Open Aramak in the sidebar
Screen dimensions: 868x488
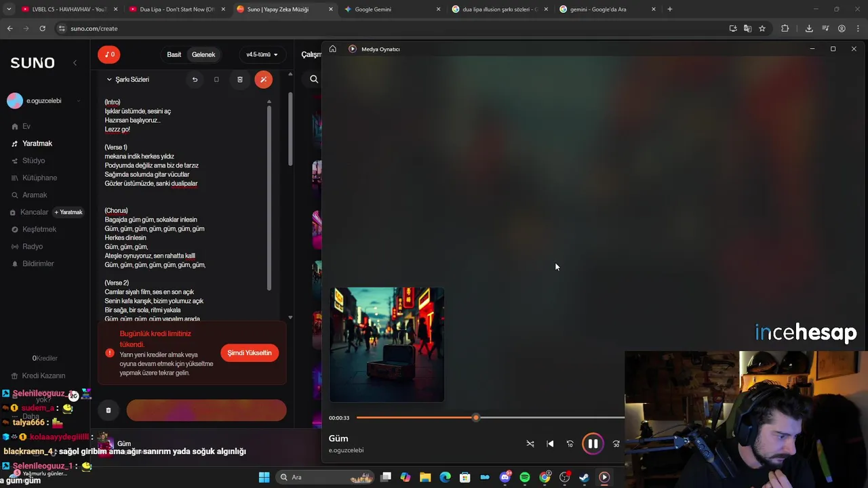pos(35,195)
